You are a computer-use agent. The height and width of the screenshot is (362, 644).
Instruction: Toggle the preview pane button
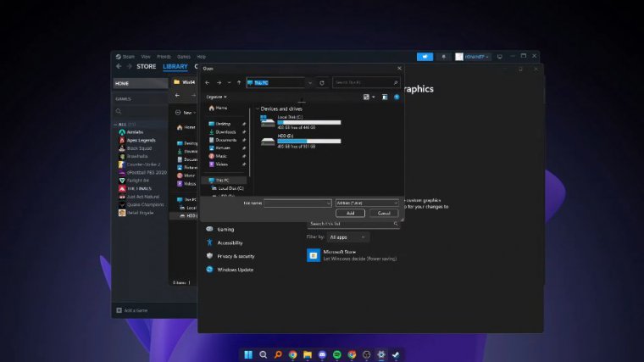(384, 97)
